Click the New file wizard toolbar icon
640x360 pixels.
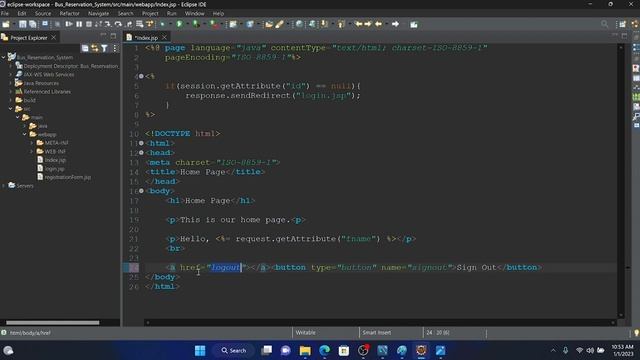tap(6, 24)
